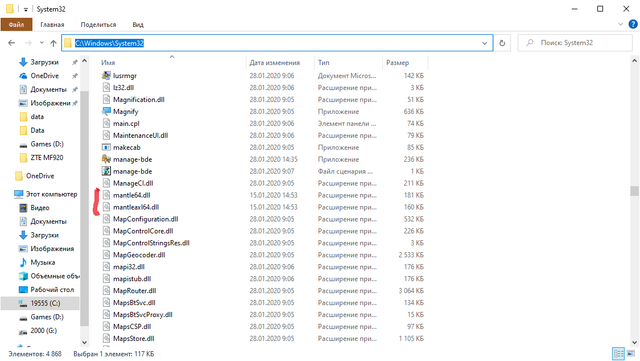Open pinned Документы in quick access

(x=48, y=89)
